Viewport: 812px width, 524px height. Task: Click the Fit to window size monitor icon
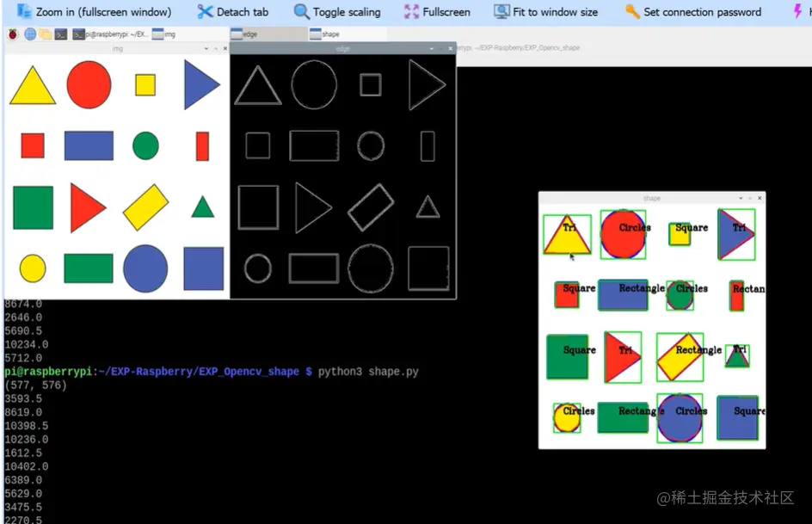501,11
